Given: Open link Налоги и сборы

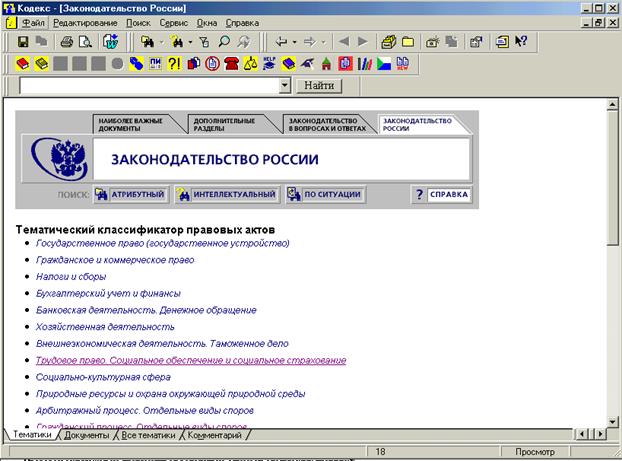Looking at the screenshot, I should coord(71,277).
